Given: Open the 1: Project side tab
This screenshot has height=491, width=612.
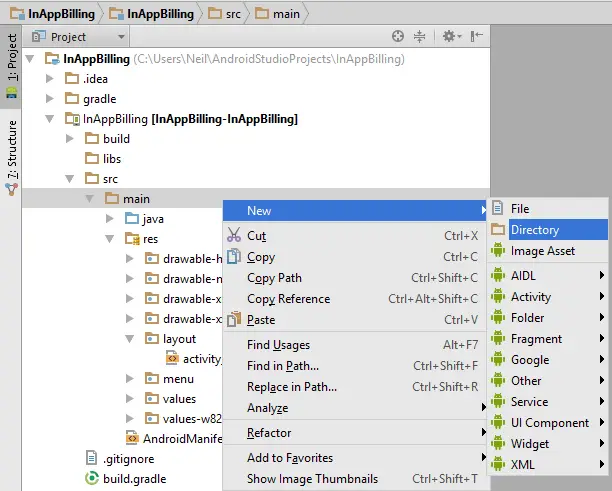Looking at the screenshot, I should [11, 65].
